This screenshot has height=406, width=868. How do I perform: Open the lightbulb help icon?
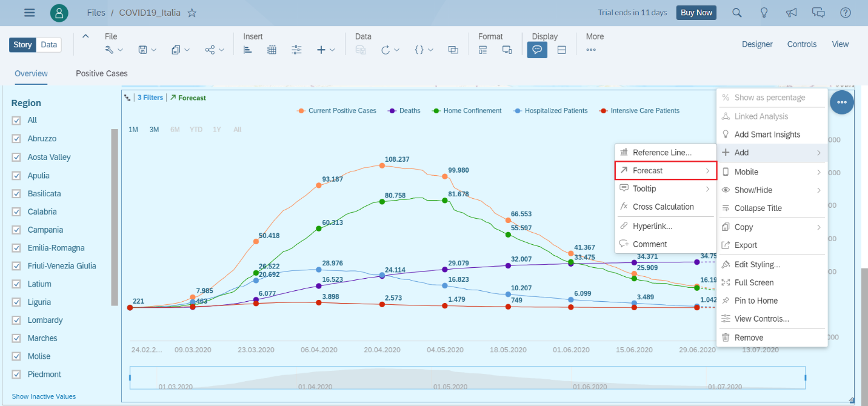tap(764, 13)
